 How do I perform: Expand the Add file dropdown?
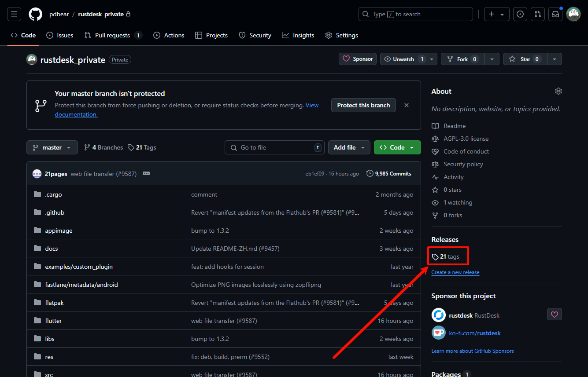pos(349,147)
